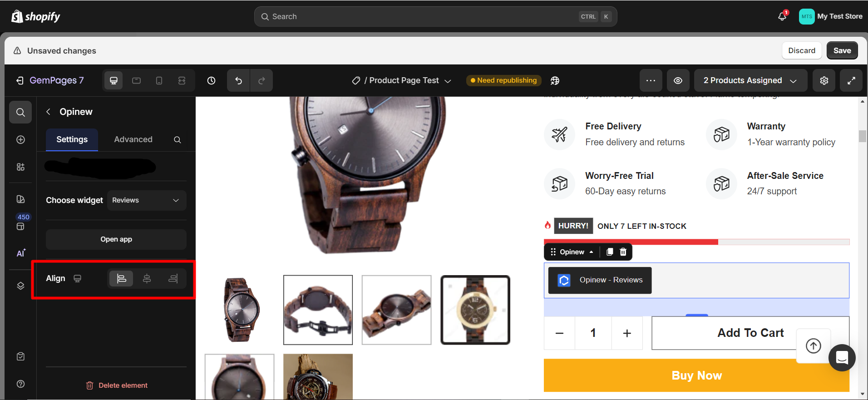Save the unsaved changes

(x=842, y=50)
